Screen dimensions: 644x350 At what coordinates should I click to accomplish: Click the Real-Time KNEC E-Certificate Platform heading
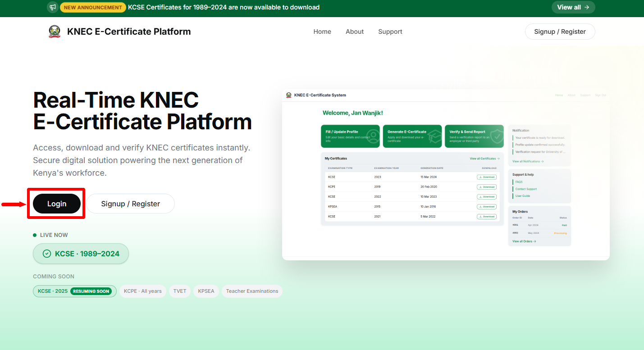click(x=142, y=111)
